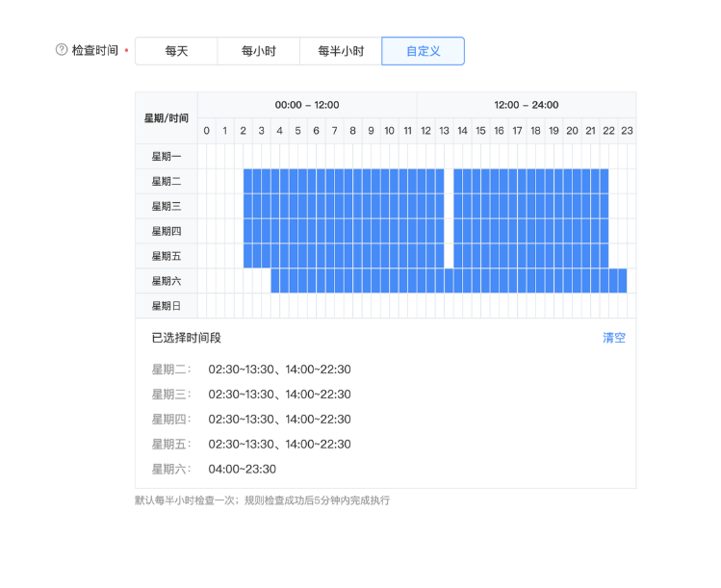This screenshot has height=588, width=721.
Task: Toggle the empty 13:30 cell on 星期四
Action: (x=449, y=231)
